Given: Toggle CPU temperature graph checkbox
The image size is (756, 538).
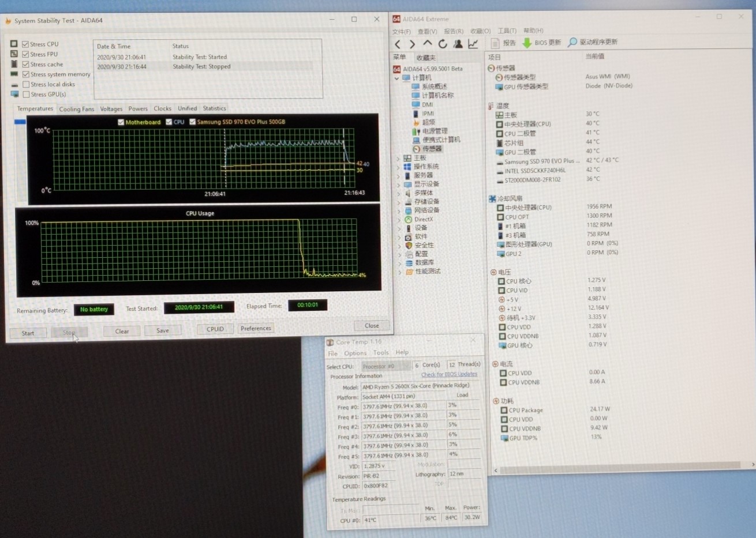Looking at the screenshot, I should [x=169, y=122].
